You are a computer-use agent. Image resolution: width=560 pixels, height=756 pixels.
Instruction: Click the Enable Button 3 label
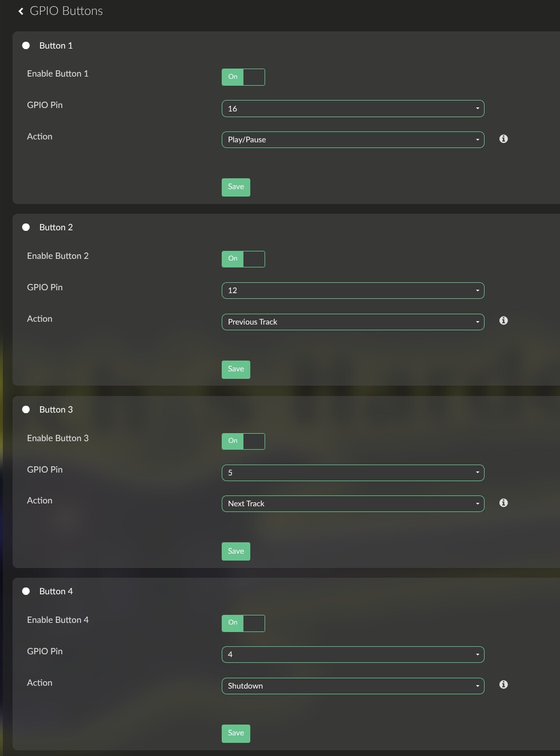(58, 438)
